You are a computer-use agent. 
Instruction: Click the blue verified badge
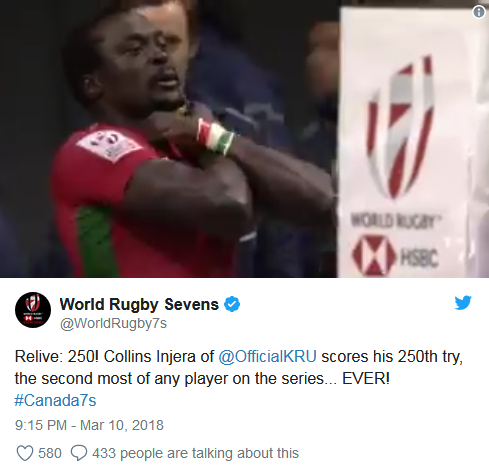click(232, 304)
